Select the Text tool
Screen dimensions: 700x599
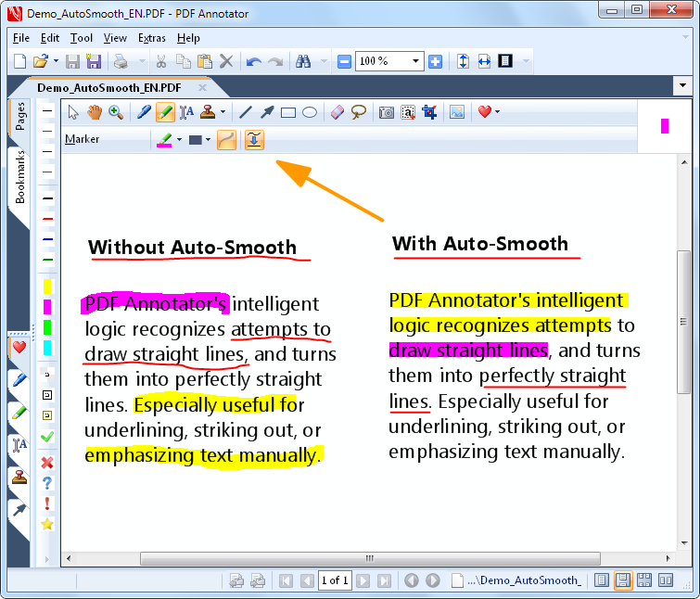[x=186, y=112]
